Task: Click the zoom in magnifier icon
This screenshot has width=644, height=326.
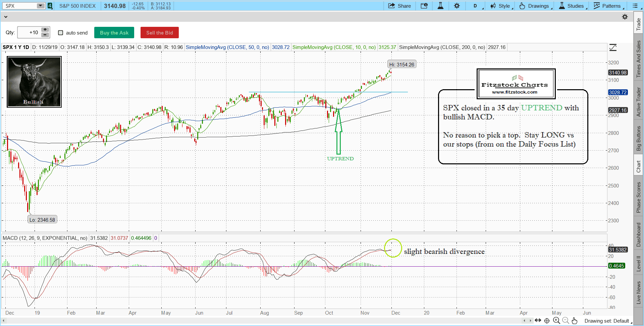Action: coord(556,321)
